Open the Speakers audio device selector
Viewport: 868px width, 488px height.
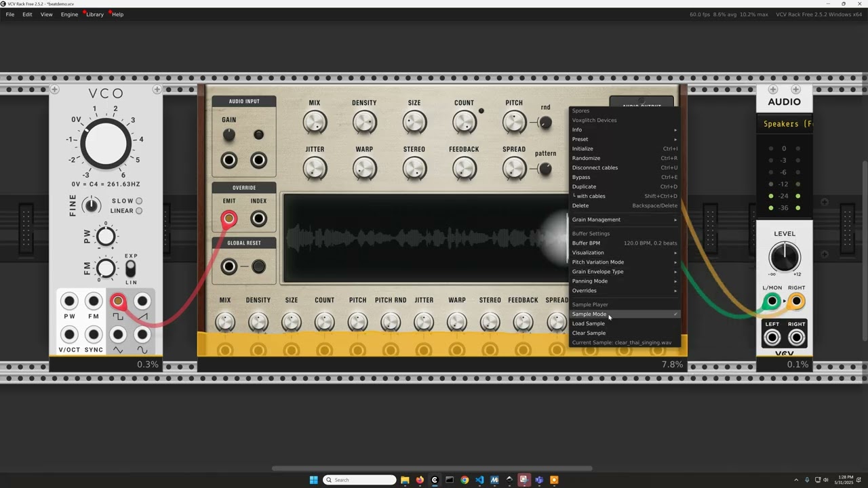[x=785, y=124]
